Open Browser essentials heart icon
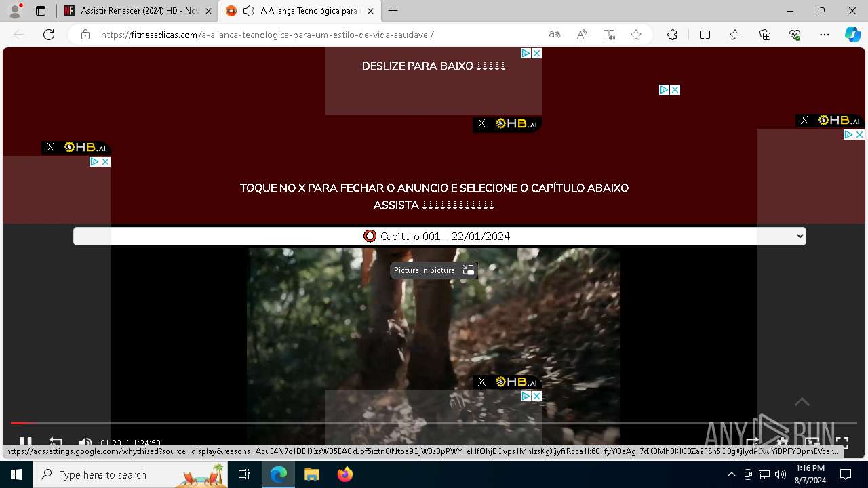The width and height of the screenshot is (868, 488). coord(795,35)
